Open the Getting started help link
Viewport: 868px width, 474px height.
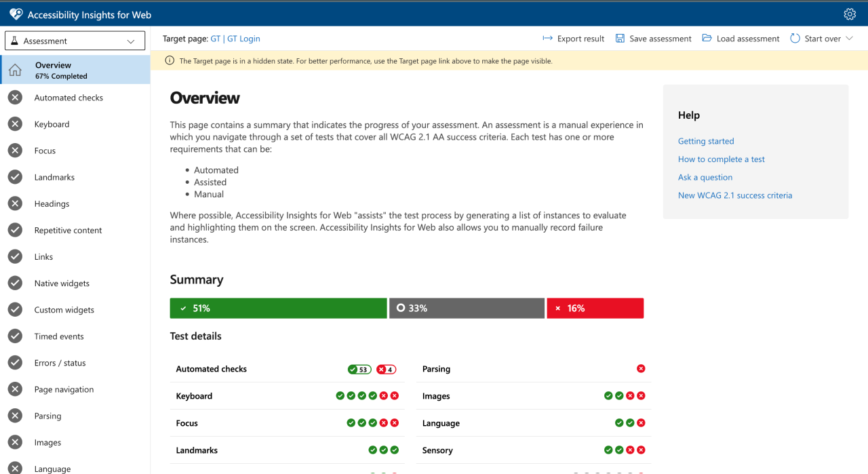[x=706, y=141]
